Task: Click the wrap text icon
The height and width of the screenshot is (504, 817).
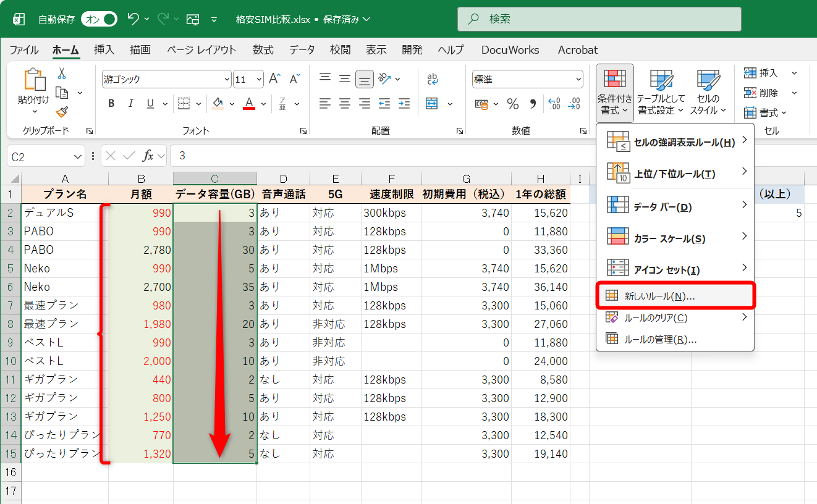Action: [x=433, y=79]
